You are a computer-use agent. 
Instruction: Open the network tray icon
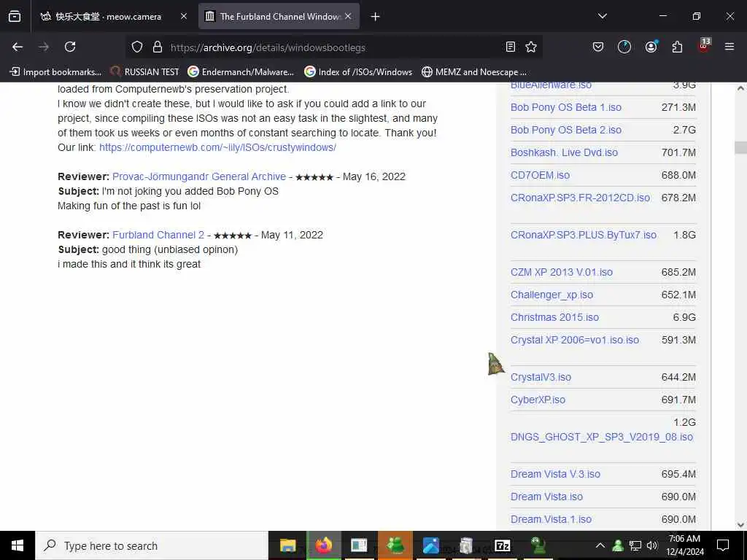tap(635, 545)
